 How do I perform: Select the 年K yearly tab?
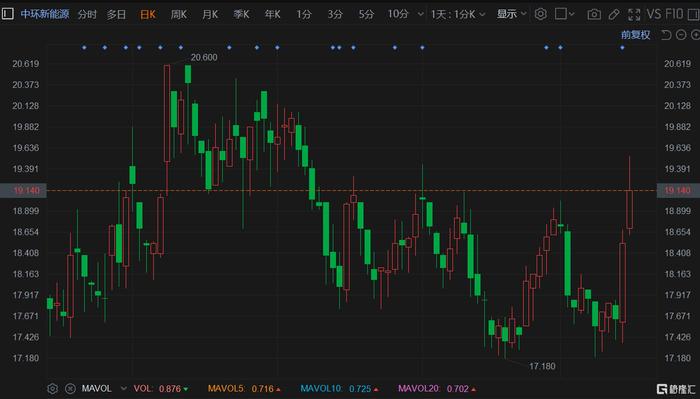pyautogui.click(x=272, y=14)
